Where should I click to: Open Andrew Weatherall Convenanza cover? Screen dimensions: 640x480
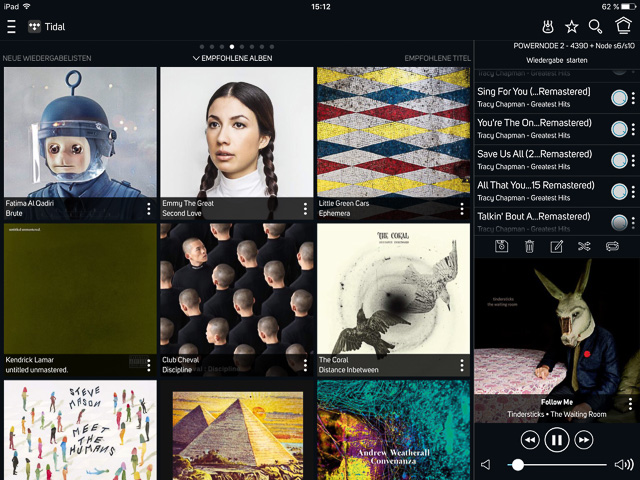coord(393,430)
